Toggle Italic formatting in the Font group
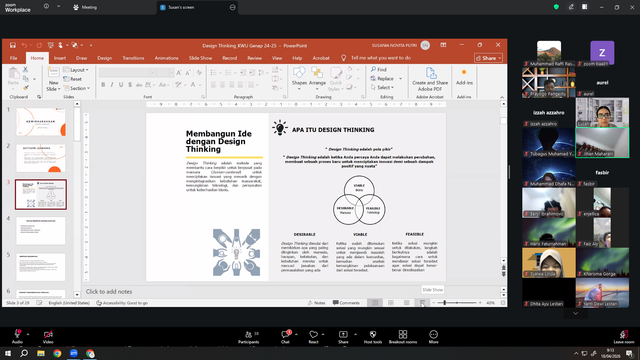Viewport: 640px width, 360px height. [112, 84]
